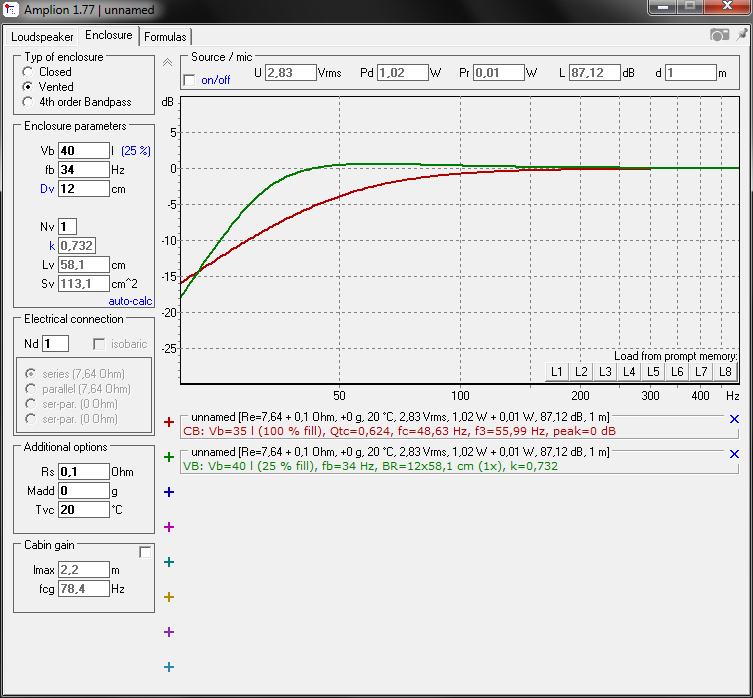Image resolution: width=753 pixels, height=698 pixels.
Task: Click the purple plus curve slot
Action: click(169, 632)
